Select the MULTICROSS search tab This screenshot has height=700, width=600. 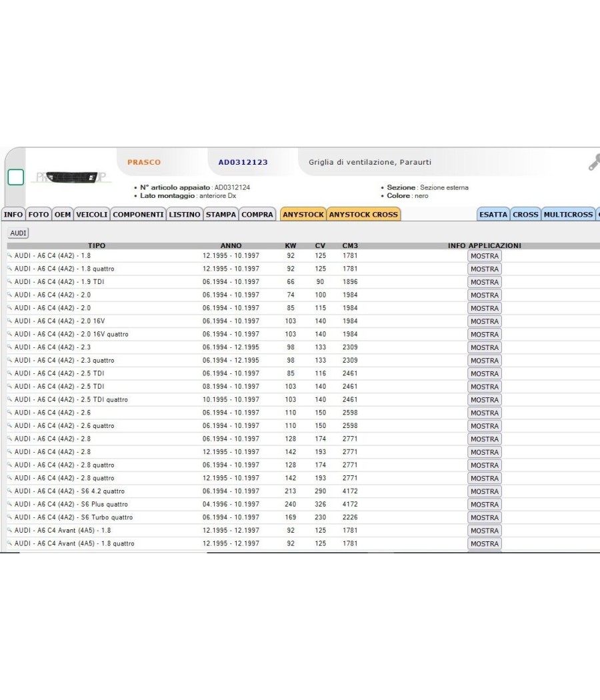568,215
